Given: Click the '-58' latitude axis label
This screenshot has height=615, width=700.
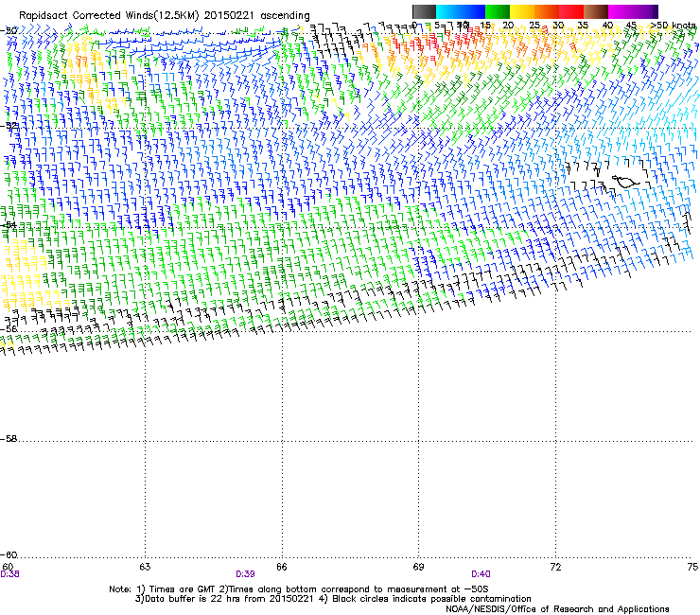Looking at the screenshot, I should click(x=9, y=439).
